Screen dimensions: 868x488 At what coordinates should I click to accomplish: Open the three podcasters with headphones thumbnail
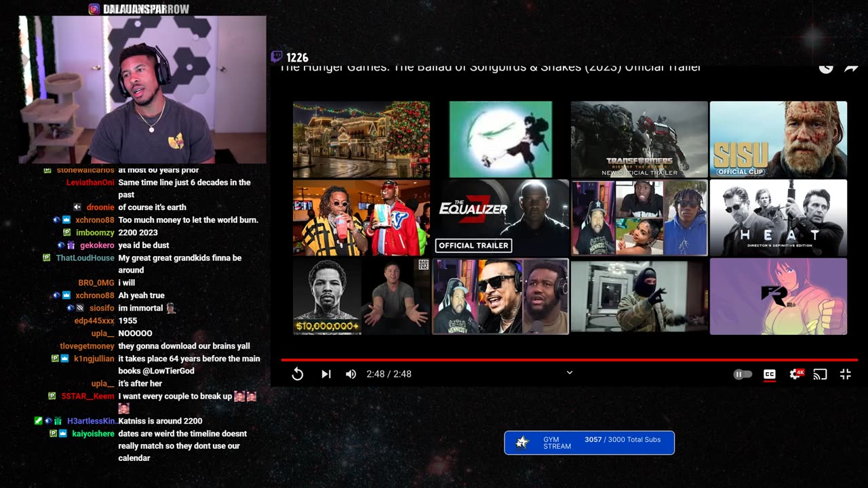point(500,296)
